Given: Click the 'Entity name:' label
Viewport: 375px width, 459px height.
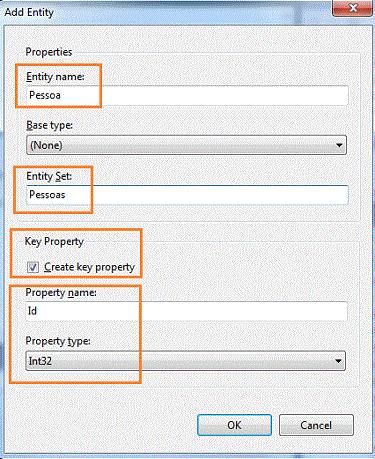Looking at the screenshot, I should [55, 77].
